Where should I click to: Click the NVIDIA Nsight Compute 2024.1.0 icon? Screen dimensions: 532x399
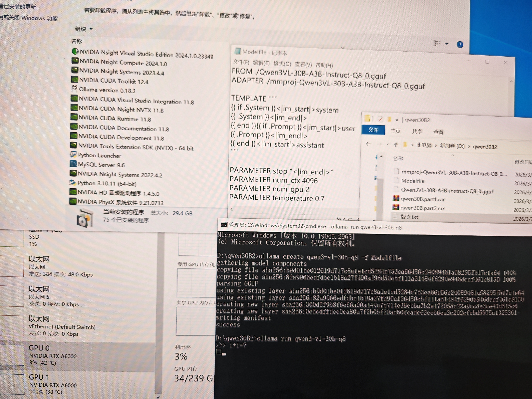click(75, 61)
